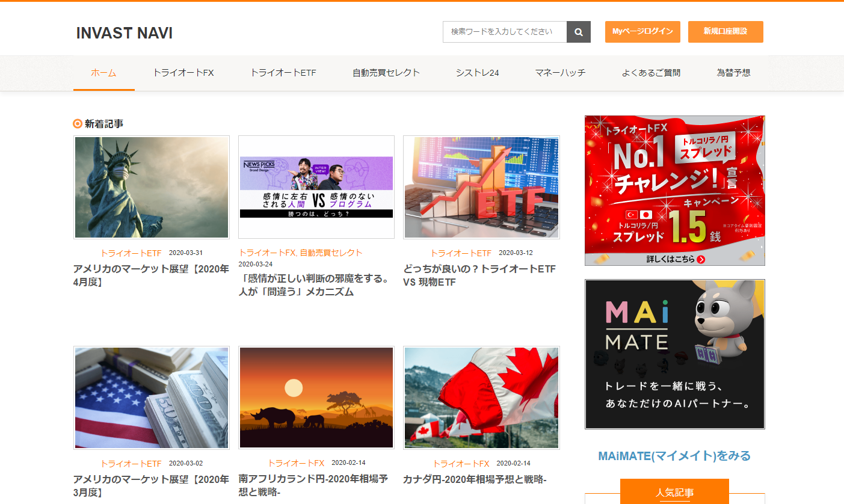This screenshot has width=844, height=504.
Task: Click the トルコリラ/円 No.1 campaign banner
Action: 674,190
